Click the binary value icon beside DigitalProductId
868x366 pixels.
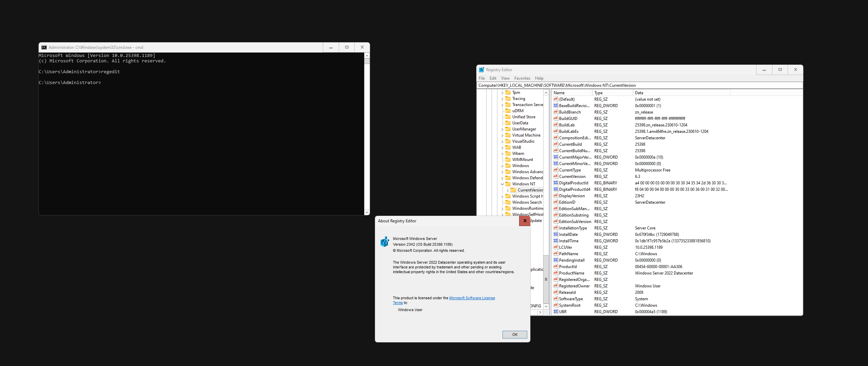(556, 183)
